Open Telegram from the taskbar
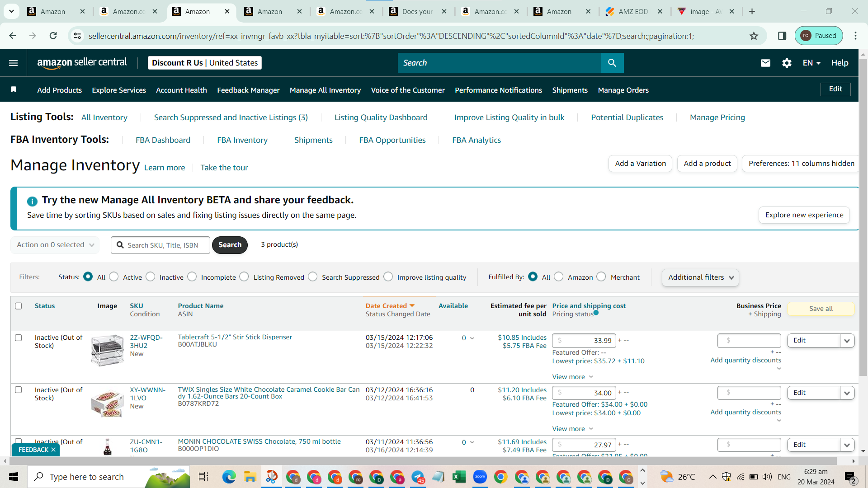The width and height of the screenshot is (868, 488). [x=418, y=477]
